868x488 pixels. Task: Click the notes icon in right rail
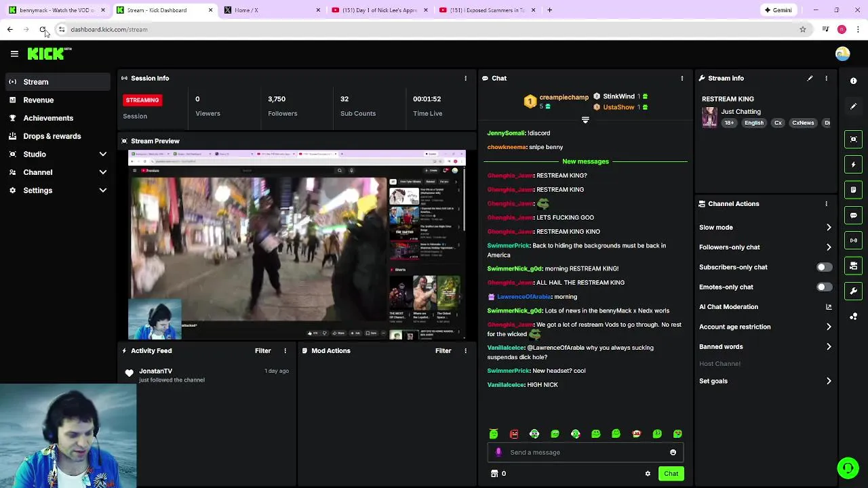pos(853,190)
